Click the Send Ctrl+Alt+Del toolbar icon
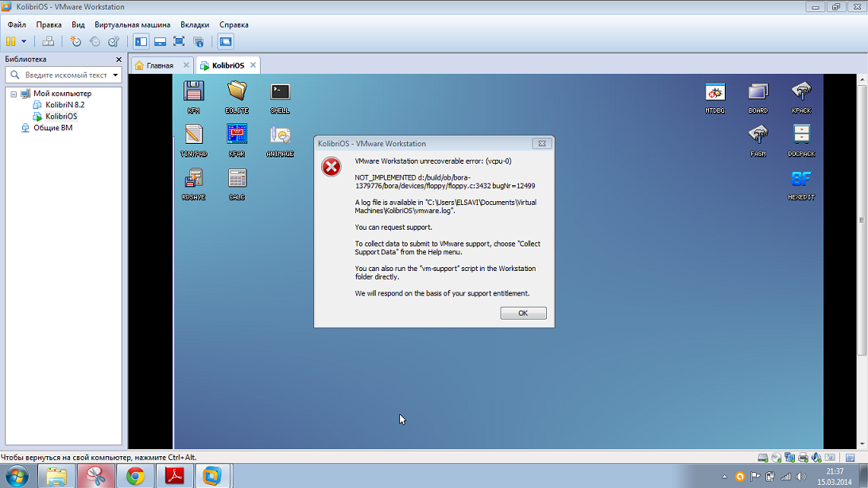 click(48, 41)
